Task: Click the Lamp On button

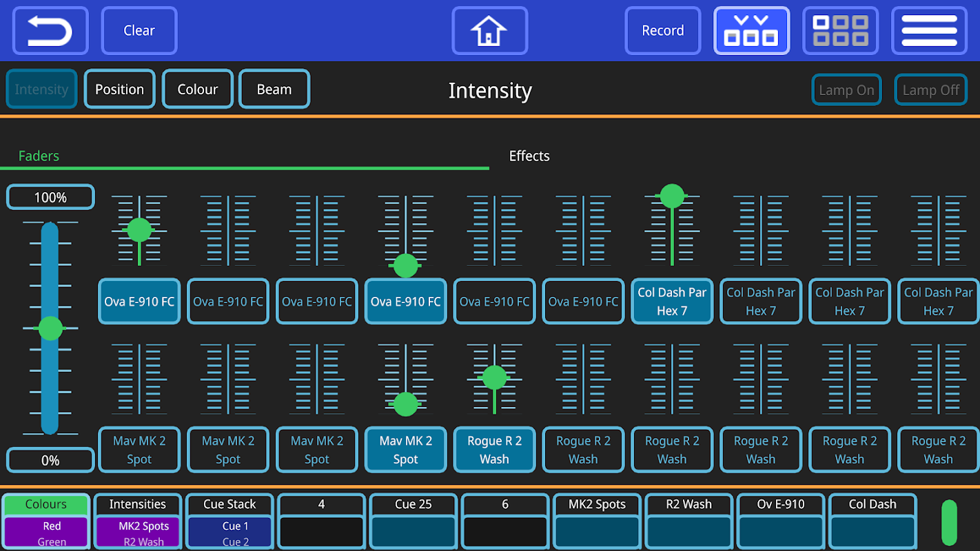Action: click(846, 90)
